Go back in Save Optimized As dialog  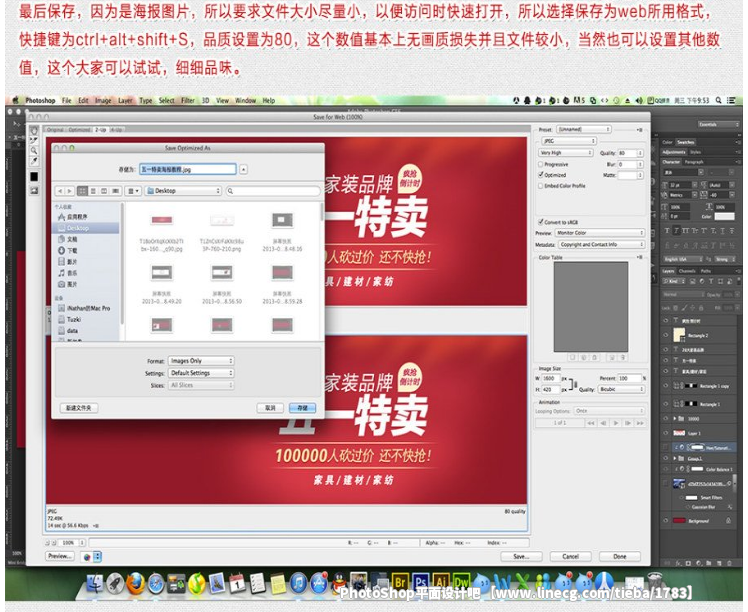[60, 191]
